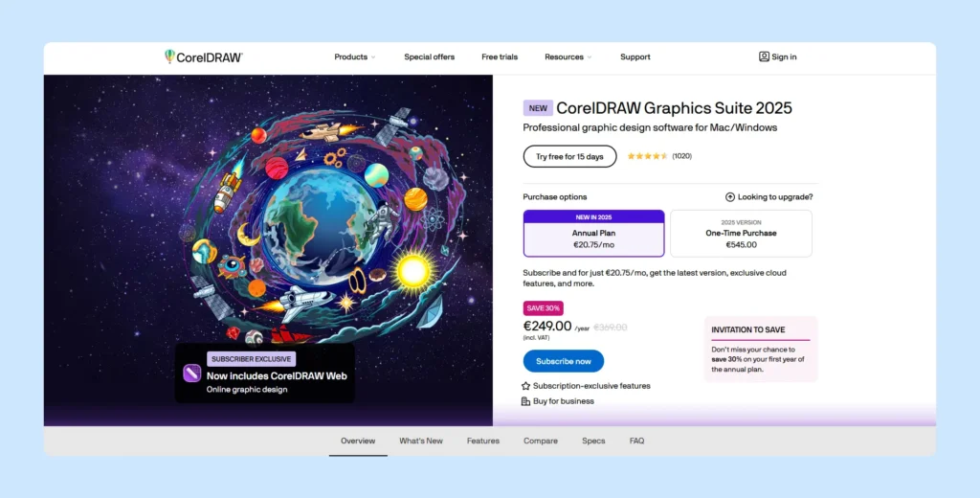
Task: Open Buy for business link
Action: 564,401
